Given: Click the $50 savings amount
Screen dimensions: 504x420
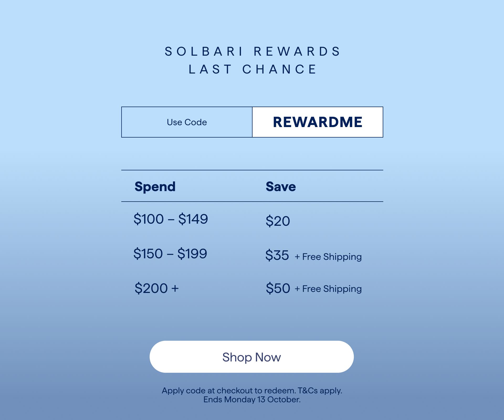Looking at the screenshot, I should pos(278,288).
